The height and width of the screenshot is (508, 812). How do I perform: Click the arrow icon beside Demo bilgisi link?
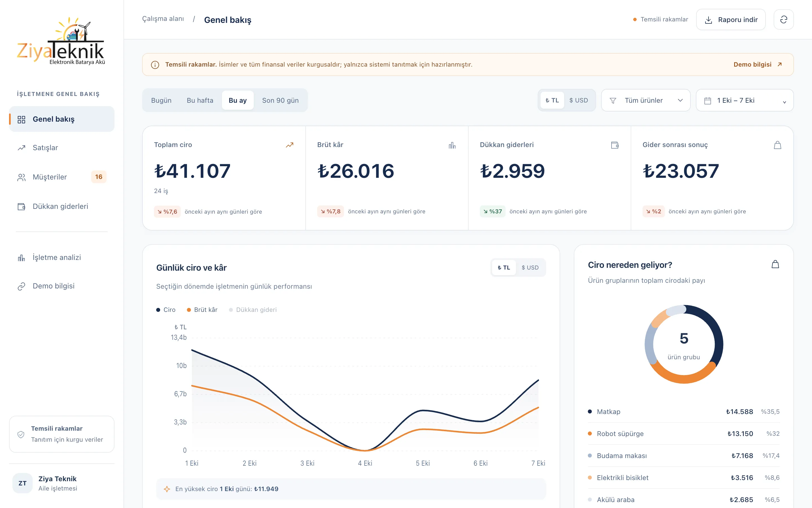pyautogui.click(x=780, y=65)
